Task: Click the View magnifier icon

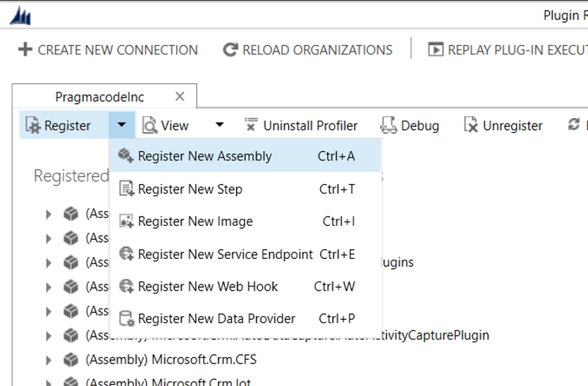Action: point(149,125)
